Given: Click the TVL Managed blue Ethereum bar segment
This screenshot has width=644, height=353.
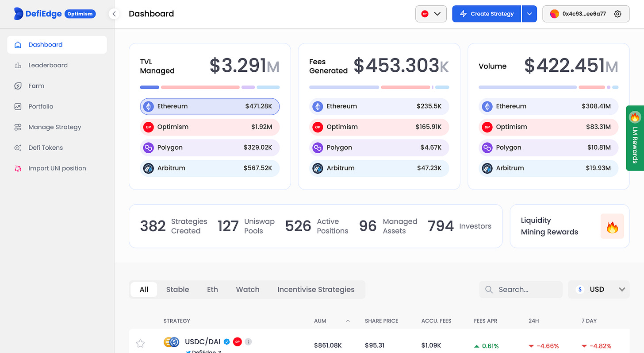Looking at the screenshot, I should 149,87.
